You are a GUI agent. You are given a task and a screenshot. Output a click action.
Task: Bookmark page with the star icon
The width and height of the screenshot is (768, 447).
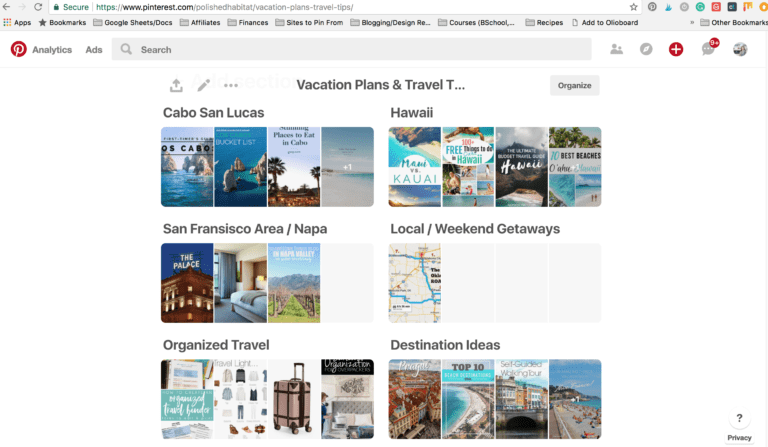(633, 7)
